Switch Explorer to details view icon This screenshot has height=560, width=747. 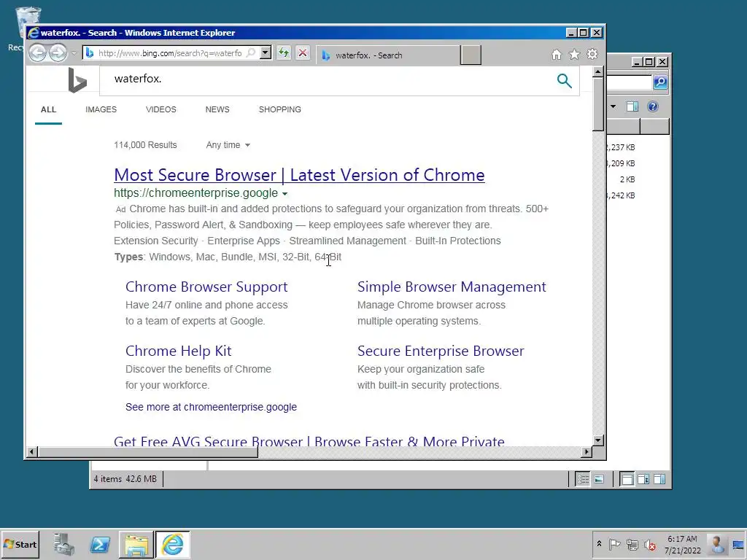click(583, 480)
